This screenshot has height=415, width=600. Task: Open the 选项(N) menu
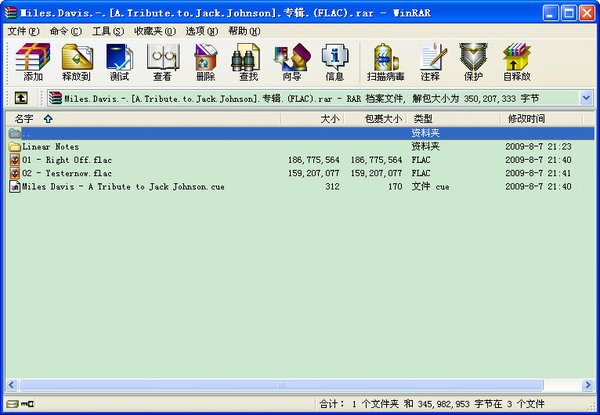[x=202, y=31]
